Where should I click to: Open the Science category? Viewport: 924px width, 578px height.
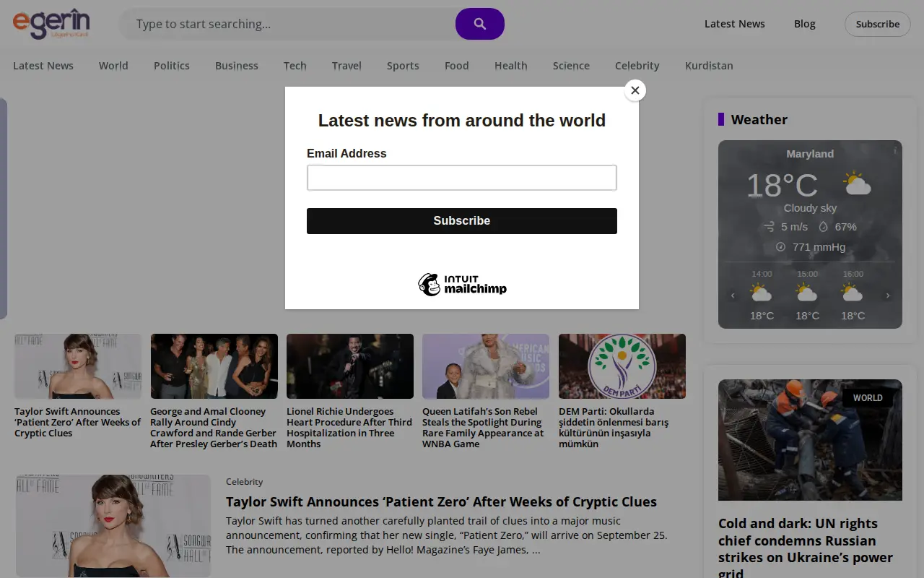(571, 66)
